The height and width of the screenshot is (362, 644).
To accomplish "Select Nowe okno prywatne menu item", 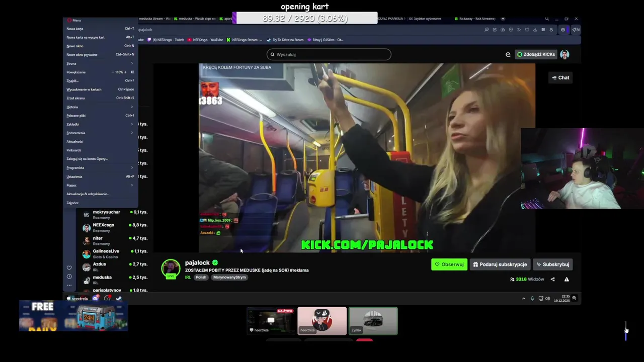I will click(x=101, y=54).
